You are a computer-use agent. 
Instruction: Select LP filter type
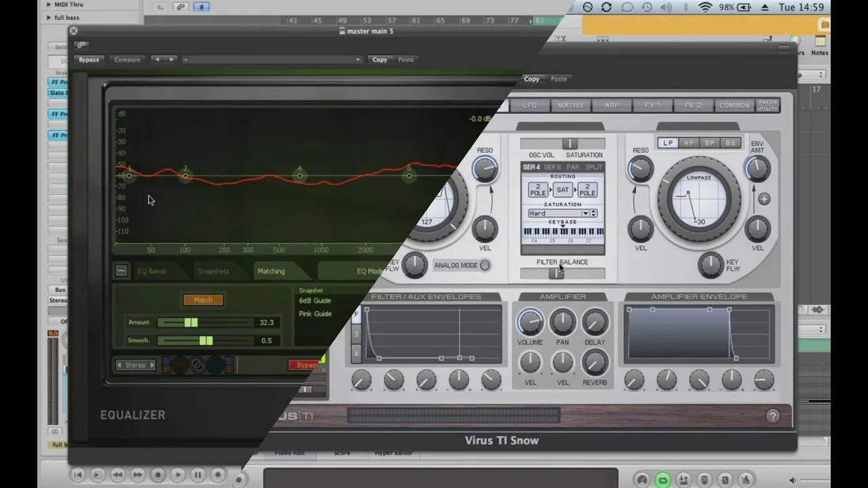tap(668, 143)
